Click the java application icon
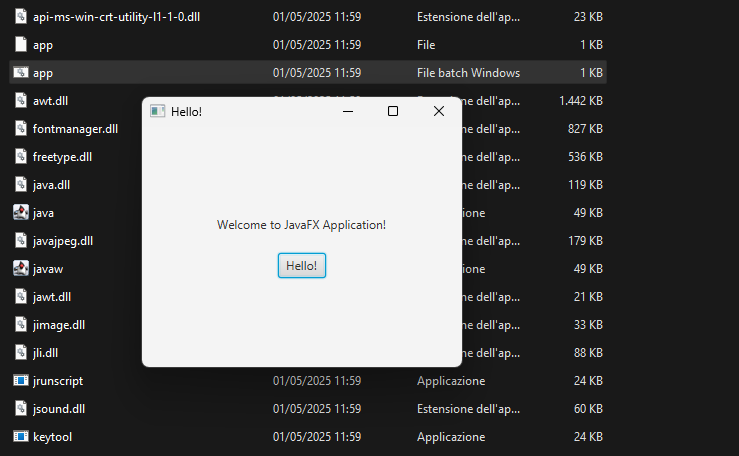The width and height of the screenshot is (739, 456). click(x=21, y=212)
